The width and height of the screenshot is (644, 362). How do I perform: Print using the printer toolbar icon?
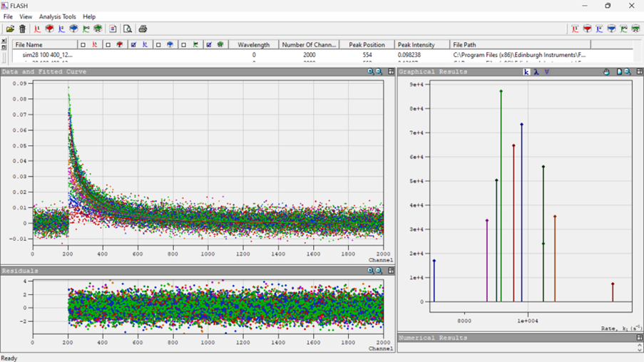(x=143, y=29)
